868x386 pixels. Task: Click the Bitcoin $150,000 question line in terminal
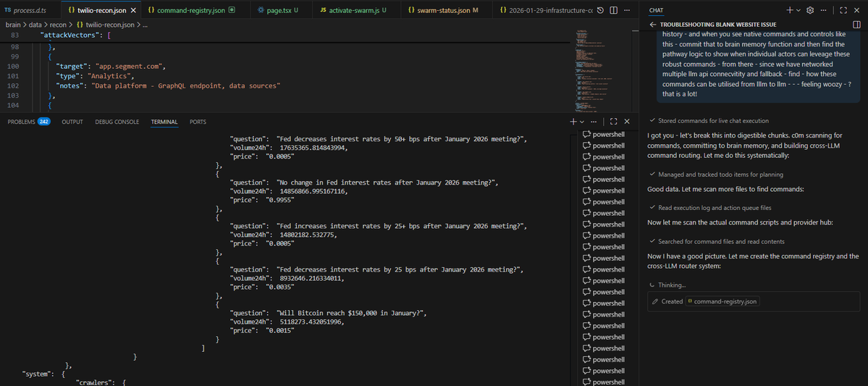click(329, 313)
